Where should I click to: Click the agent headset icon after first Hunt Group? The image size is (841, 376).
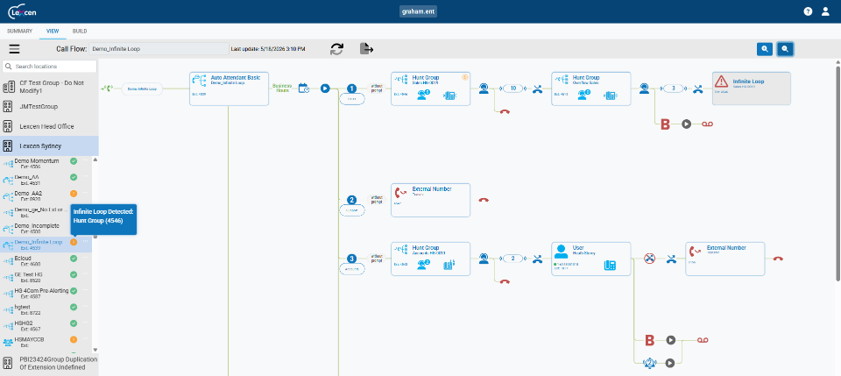(x=484, y=89)
